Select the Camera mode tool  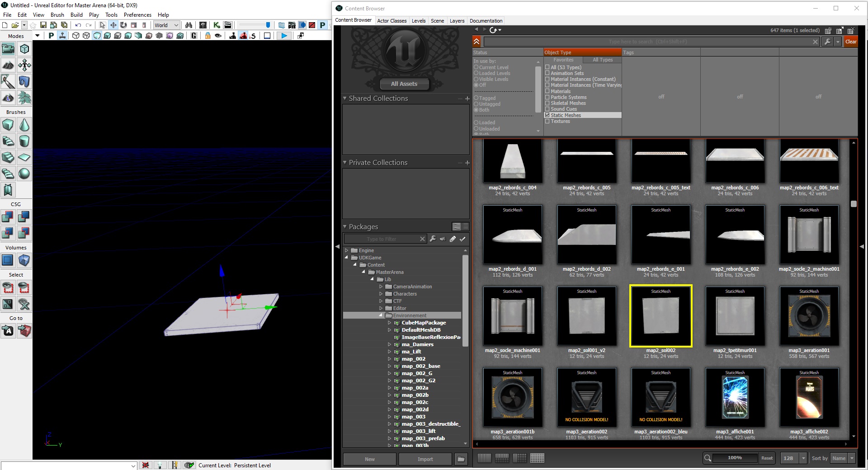point(8,49)
